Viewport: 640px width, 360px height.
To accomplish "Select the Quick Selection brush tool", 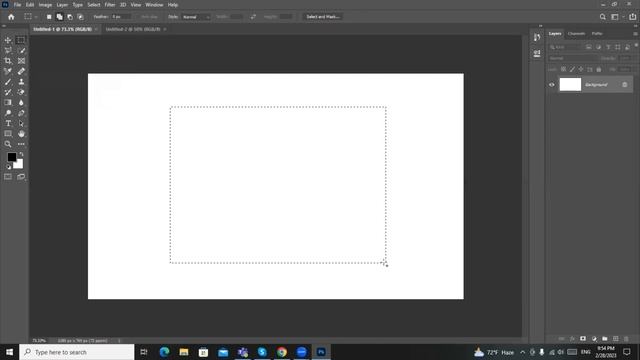I will coord(21,51).
